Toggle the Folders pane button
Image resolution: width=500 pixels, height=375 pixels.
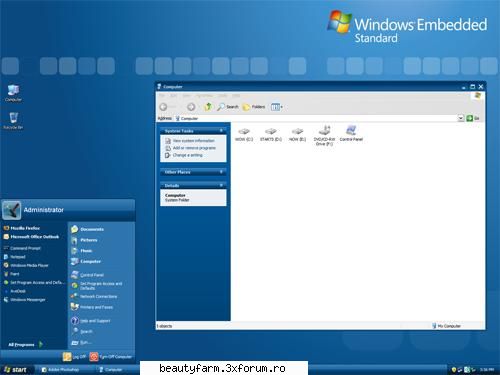(x=254, y=107)
